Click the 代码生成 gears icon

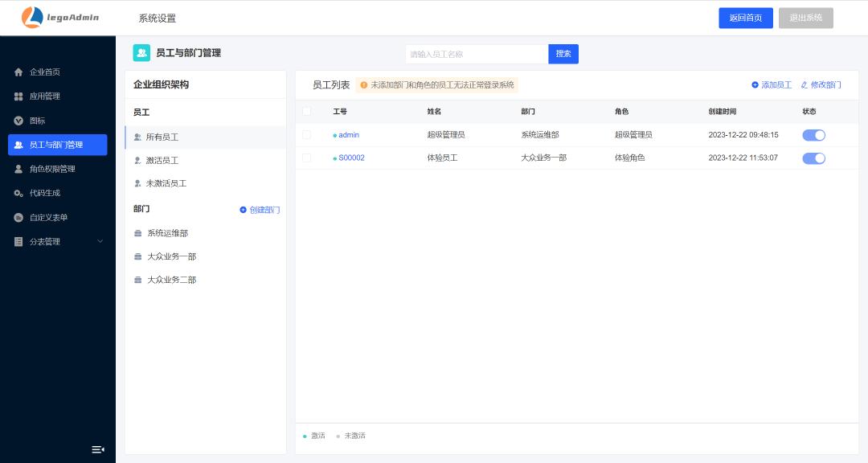click(18, 194)
